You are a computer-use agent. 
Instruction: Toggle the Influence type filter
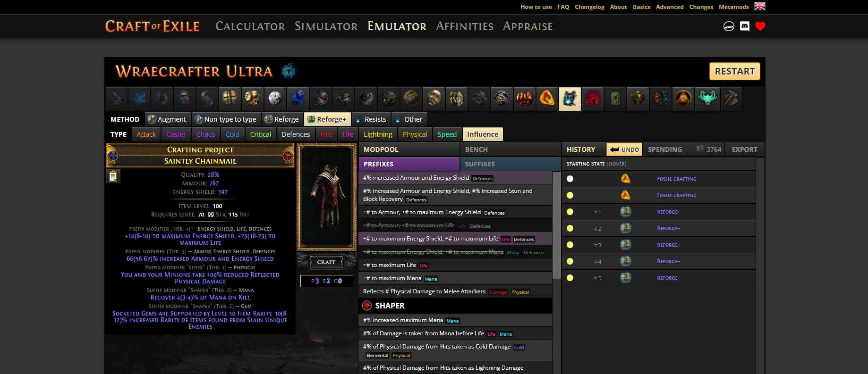(483, 134)
